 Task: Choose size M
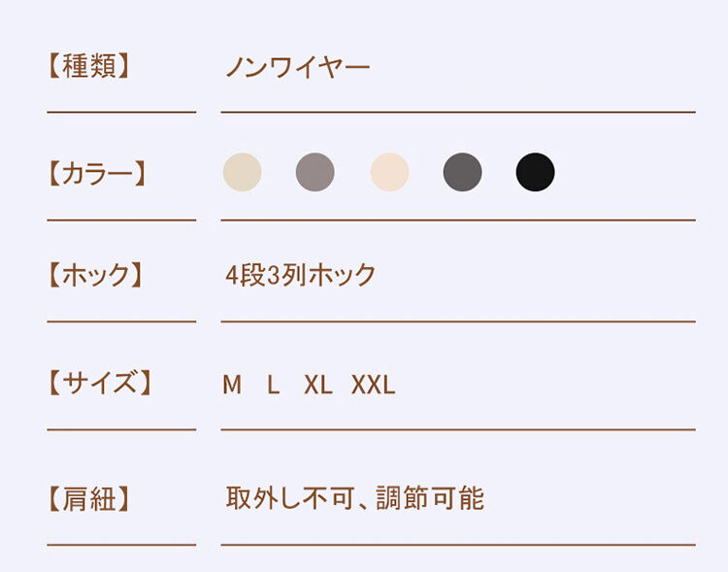232,385
